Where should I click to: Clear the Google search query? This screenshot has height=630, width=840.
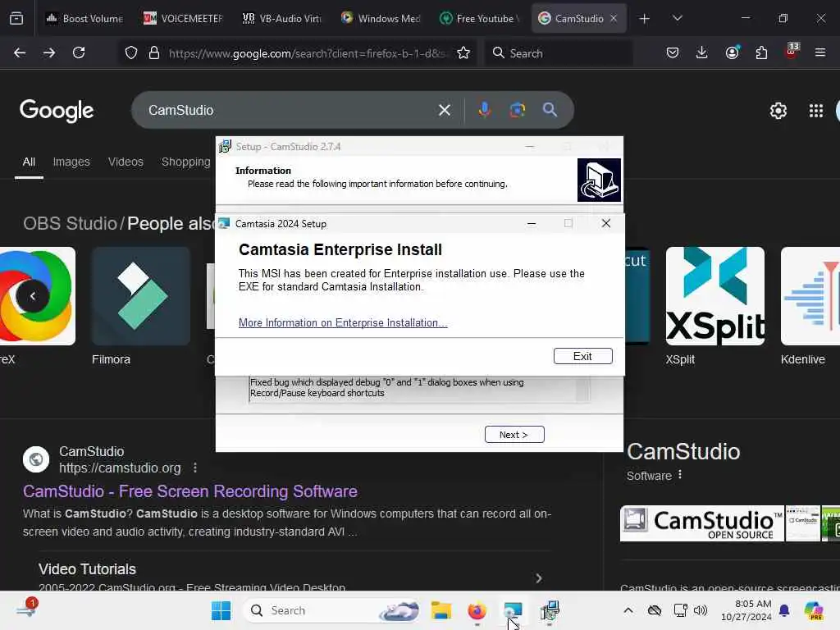(444, 110)
